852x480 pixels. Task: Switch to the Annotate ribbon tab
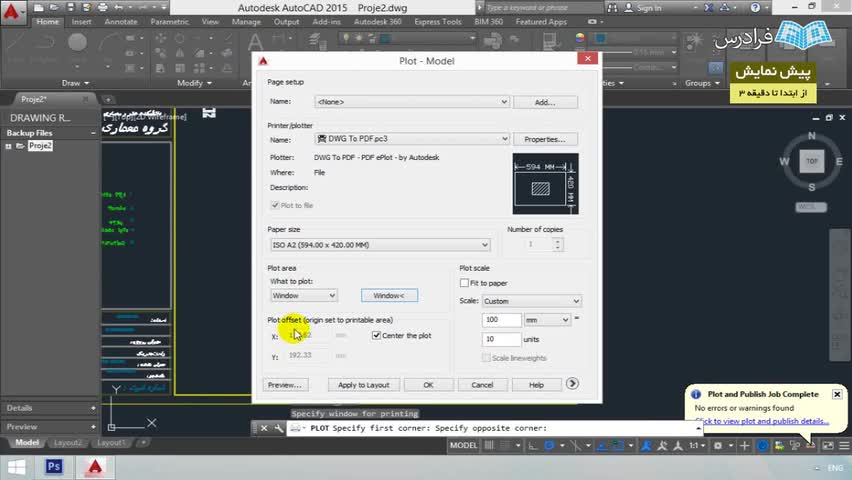click(x=121, y=22)
